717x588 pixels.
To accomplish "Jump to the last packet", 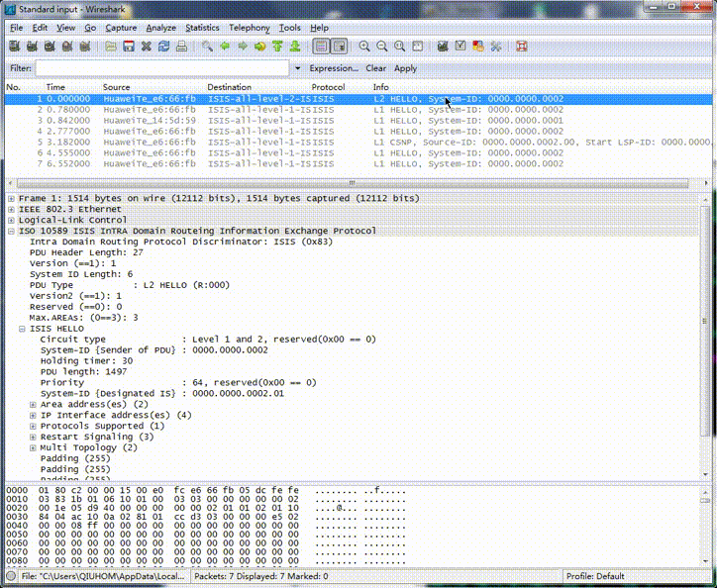I will point(295,47).
